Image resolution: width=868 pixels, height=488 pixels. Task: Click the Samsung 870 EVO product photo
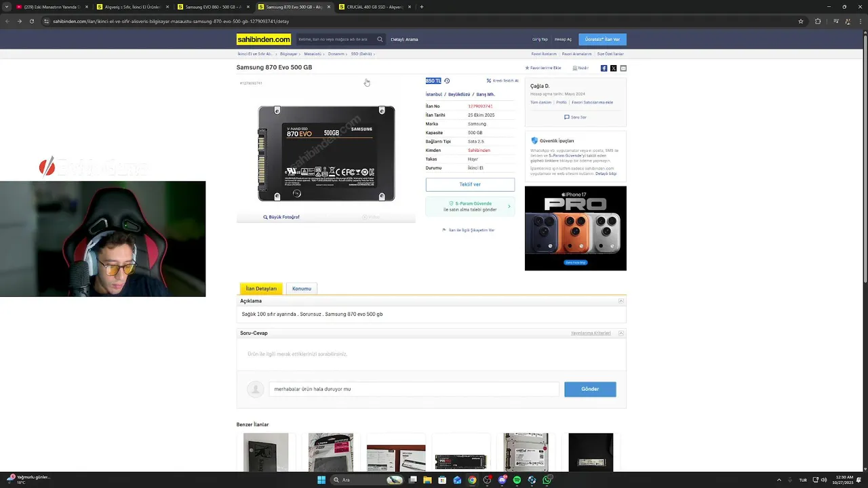[x=326, y=152]
